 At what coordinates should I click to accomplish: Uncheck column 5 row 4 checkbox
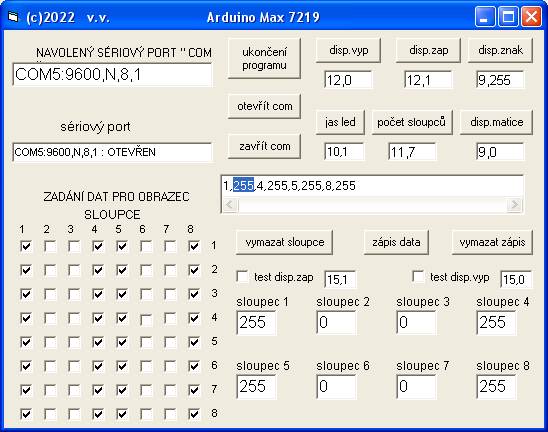coord(122,318)
